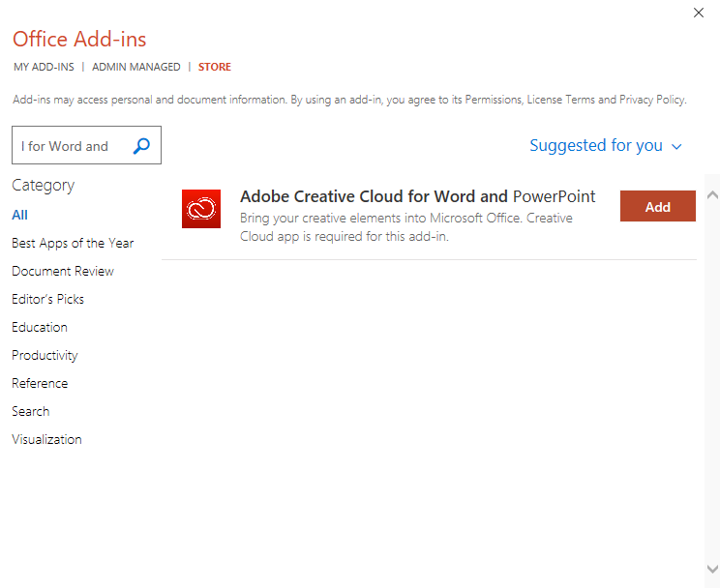Click the search magnifier icon

click(141, 146)
